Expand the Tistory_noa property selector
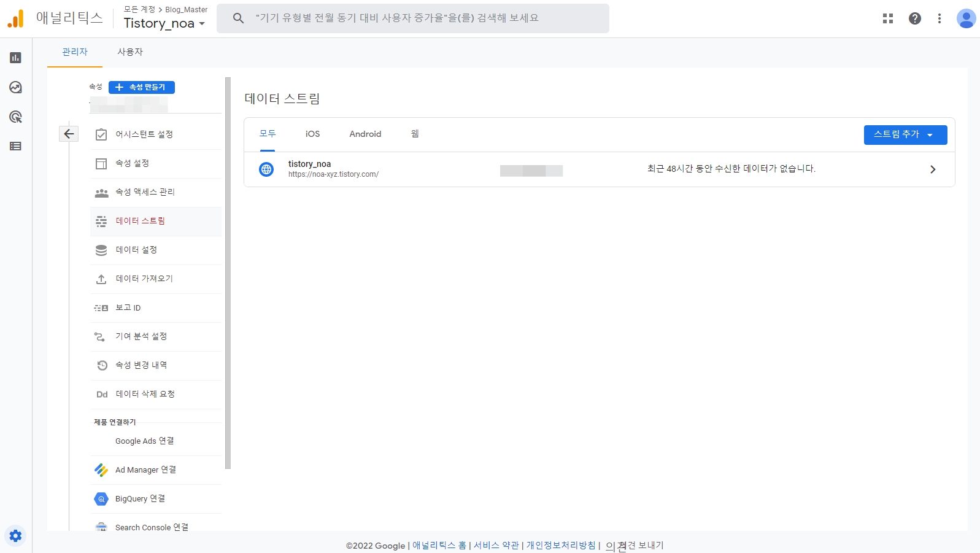The height and width of the screenshot is (553, 980). coord(164,23)
